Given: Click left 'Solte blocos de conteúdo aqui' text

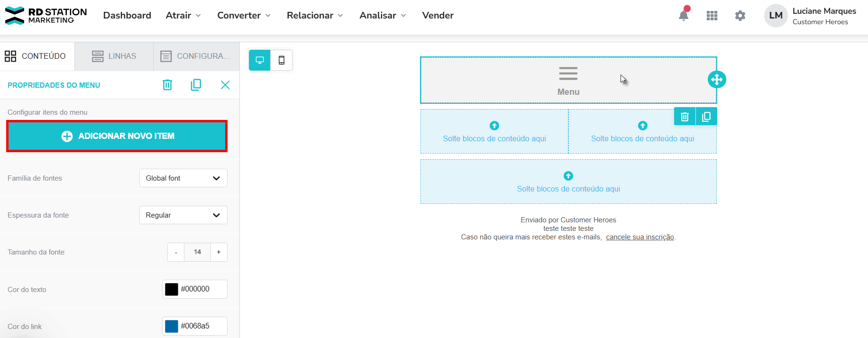Looking at the screenshot, I should point(494,139).
